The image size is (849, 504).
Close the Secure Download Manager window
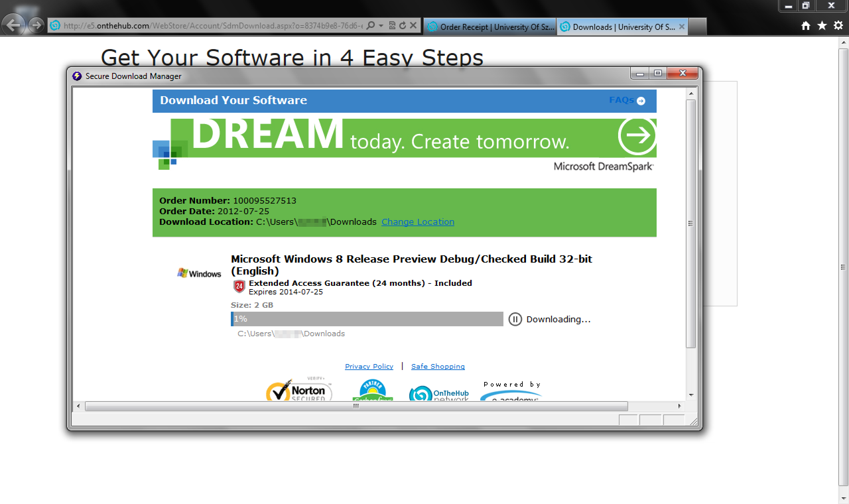click(x=681, y=73)
